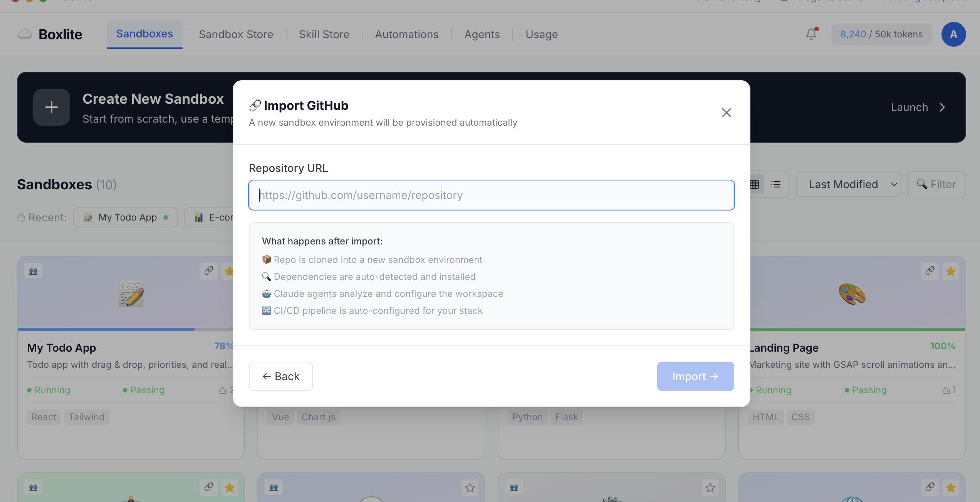Screen dimensions: 980x502
Task: Click the Tailwind tag
Action: point(87,417)
